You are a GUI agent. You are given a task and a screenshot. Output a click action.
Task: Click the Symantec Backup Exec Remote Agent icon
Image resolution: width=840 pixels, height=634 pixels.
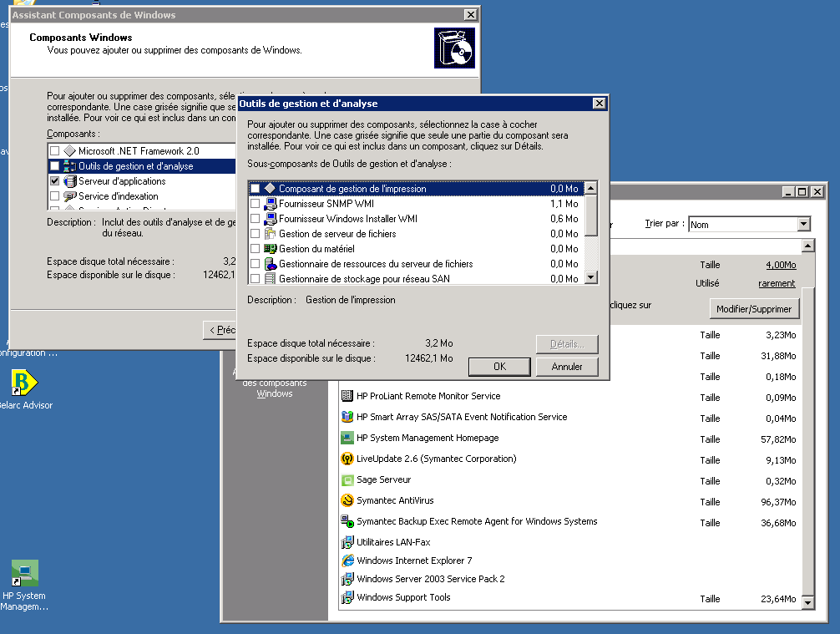[347, 521]
